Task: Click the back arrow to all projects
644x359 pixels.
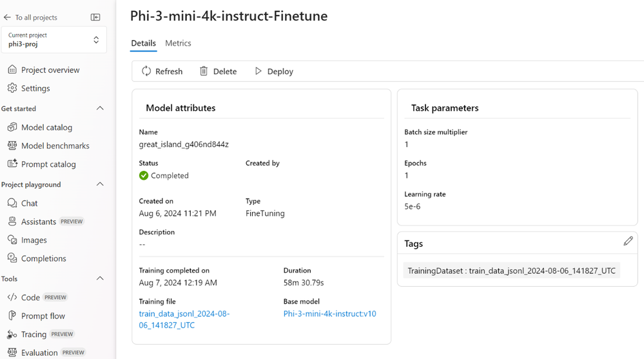Action: pos(8,17)
